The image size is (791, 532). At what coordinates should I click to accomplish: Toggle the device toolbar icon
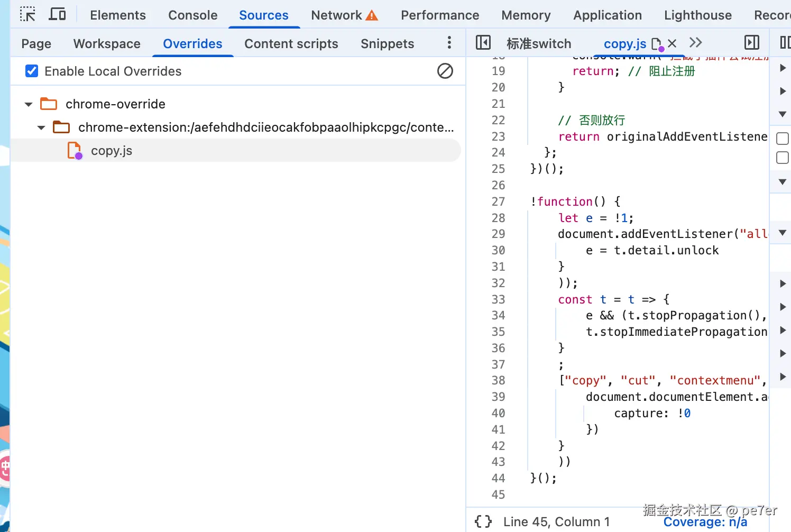point(57,14)
